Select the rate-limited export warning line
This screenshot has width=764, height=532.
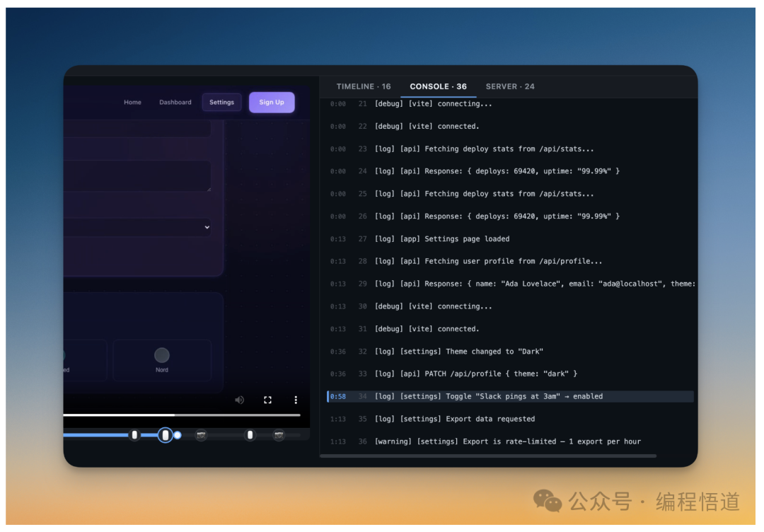pyautogui.click(x=510, y=441)
